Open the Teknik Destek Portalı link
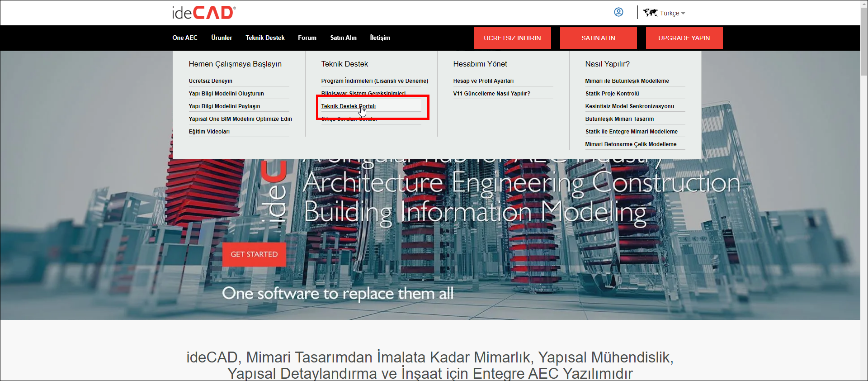 348,106
